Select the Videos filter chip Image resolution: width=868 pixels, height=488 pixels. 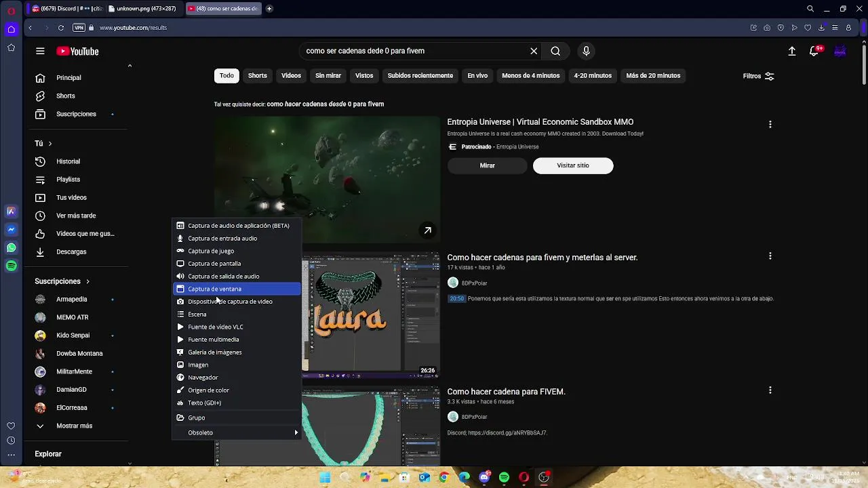pyautogui.click(x=291, y=76)
